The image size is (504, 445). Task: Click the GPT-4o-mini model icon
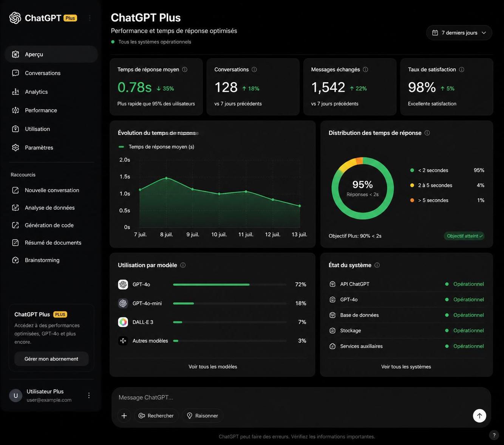click(x=123, y=303)
